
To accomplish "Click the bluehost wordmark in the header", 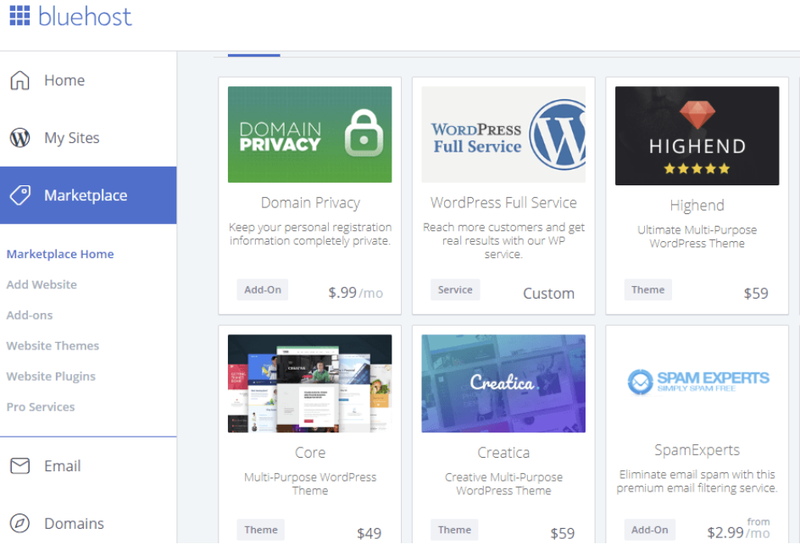I will coord(85,16).
